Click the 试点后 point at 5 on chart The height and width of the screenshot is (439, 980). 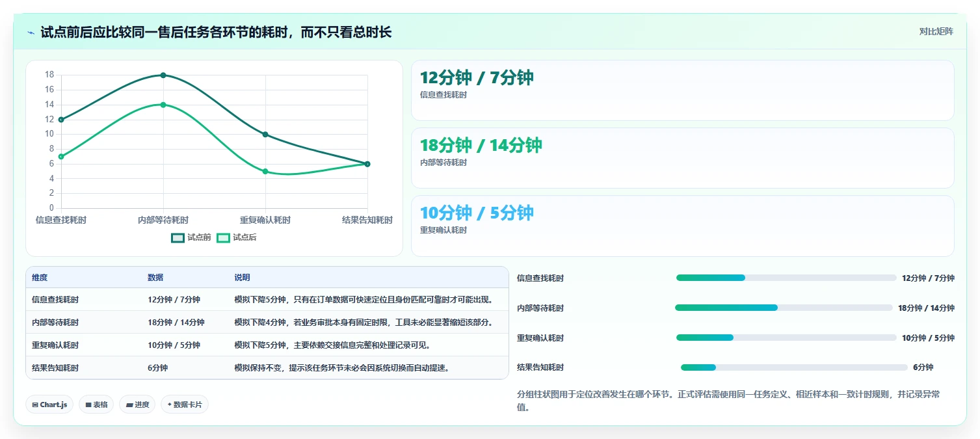(265, 172)
